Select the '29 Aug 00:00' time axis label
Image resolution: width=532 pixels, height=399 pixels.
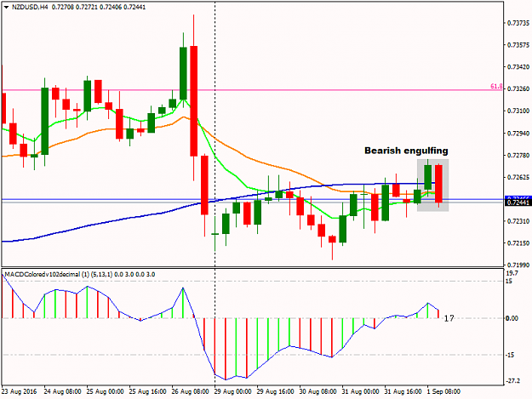pyautogui.click(x=232, y=391)
